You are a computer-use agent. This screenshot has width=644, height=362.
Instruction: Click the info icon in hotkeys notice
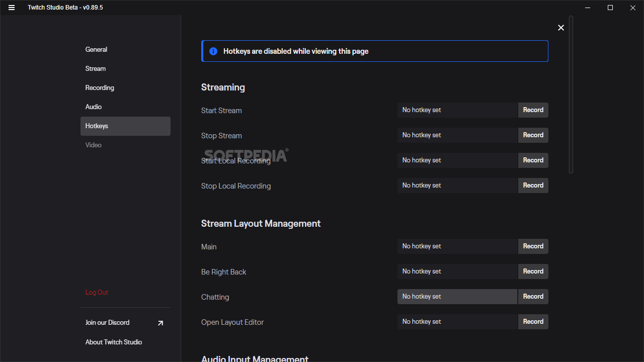click(213, 51)
